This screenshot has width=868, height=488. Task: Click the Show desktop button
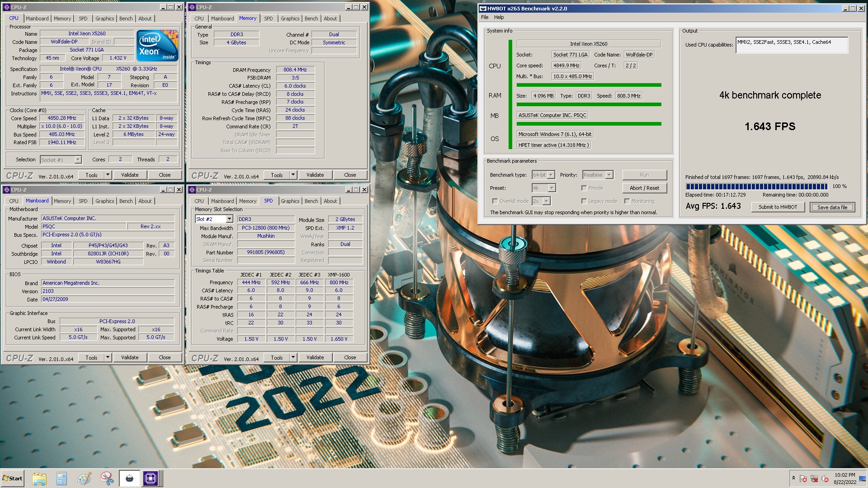863,479
